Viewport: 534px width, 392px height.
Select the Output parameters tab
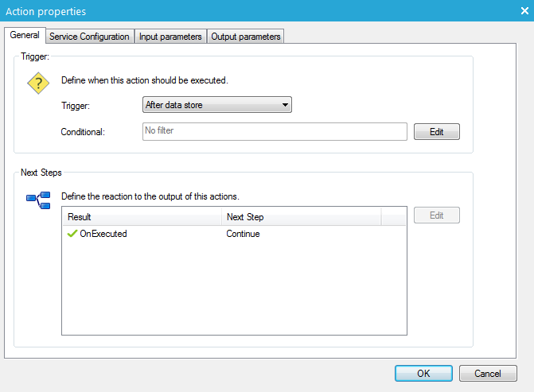(245, 37)
